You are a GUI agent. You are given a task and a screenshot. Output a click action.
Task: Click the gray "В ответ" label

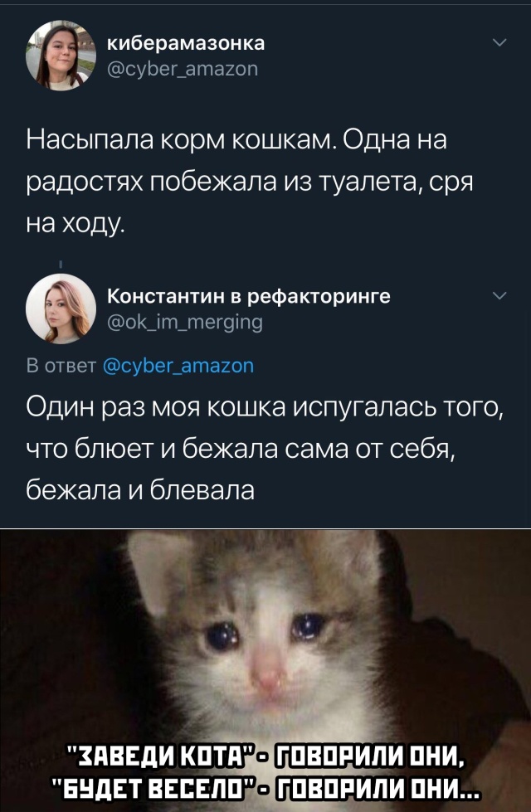coord(61,366)
